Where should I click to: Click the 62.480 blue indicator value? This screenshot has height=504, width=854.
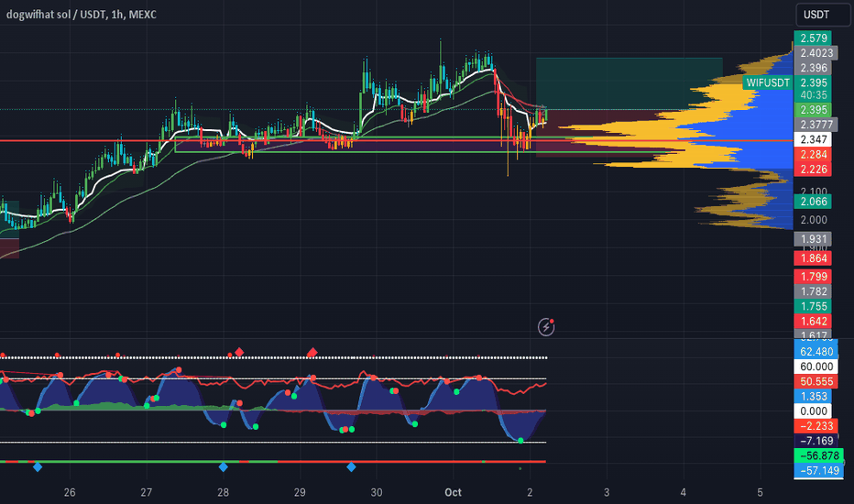(816, 352)
